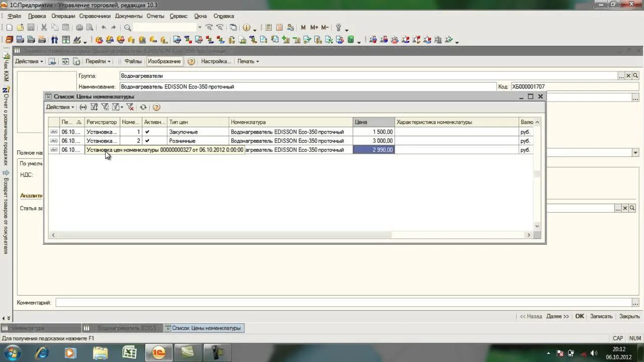The image size is (644, 362).
Task: Toggle Активность checkmark in Закупочные row
Action: click(147, 132)
